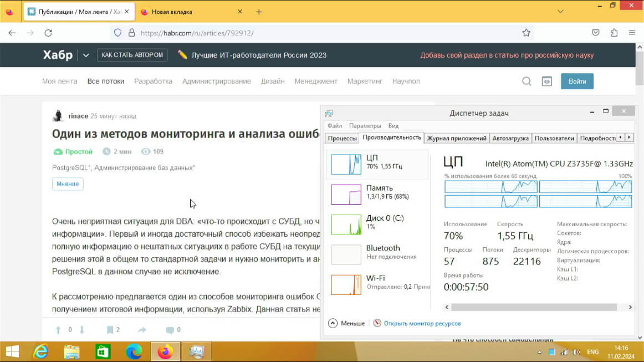
Task: Click the Мнение tag button
Action: pos(68,183)
